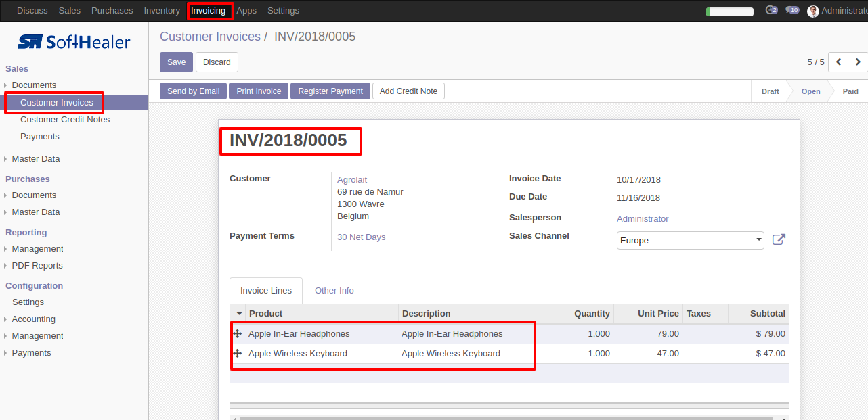
Task: Click the Draft status stage
Action: point(771,91)
